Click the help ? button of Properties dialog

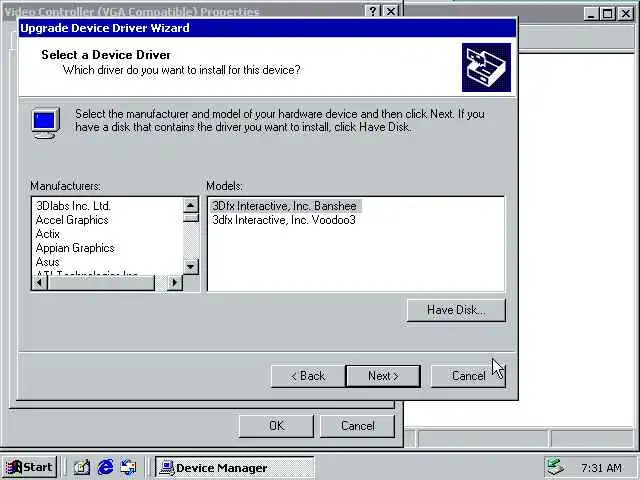pos(373,11)
